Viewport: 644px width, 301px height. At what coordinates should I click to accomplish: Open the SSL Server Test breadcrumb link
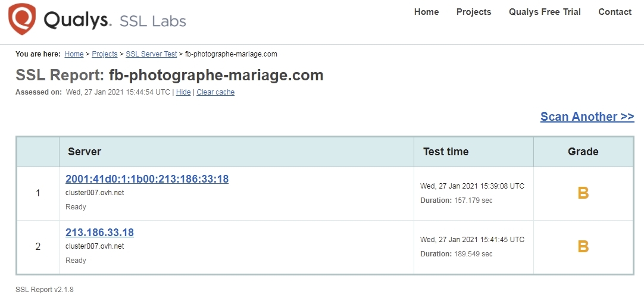tap(151, 54)
